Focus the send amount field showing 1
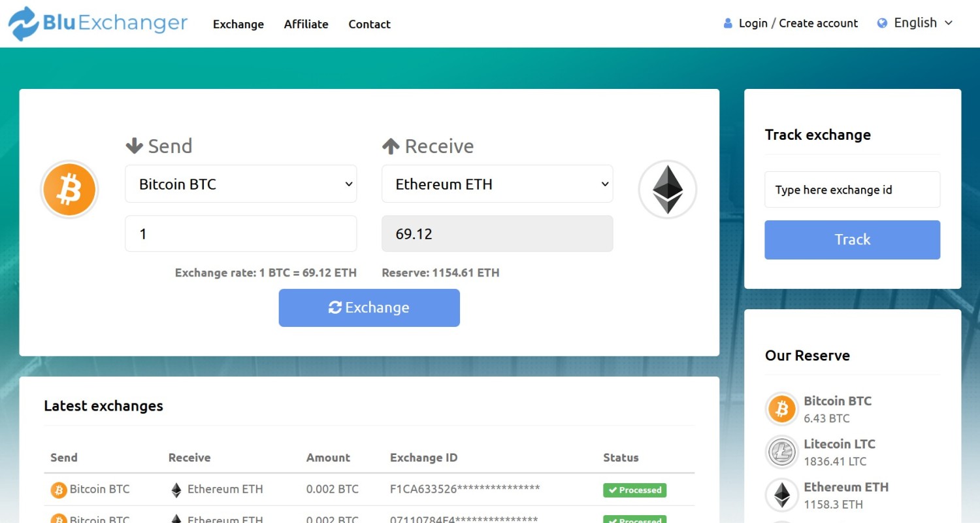980x523 pixels. point(241,233)
